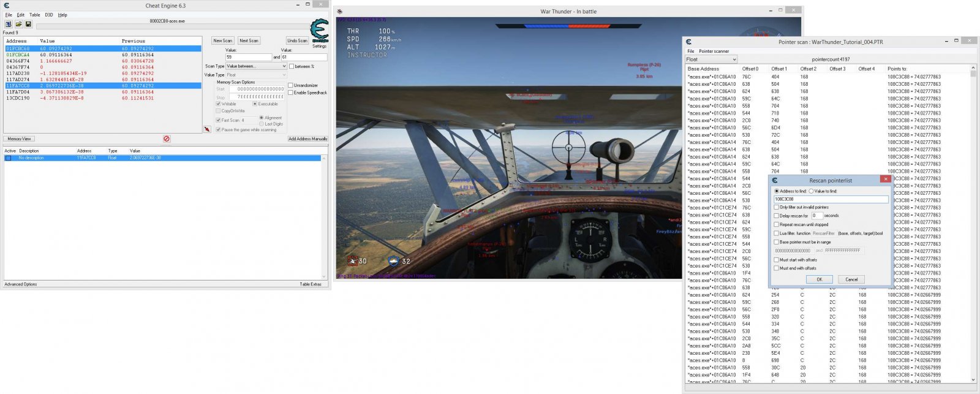Click the delay seconds input field
The height and width of the screenshot is (394, 980).
[817, 216]
